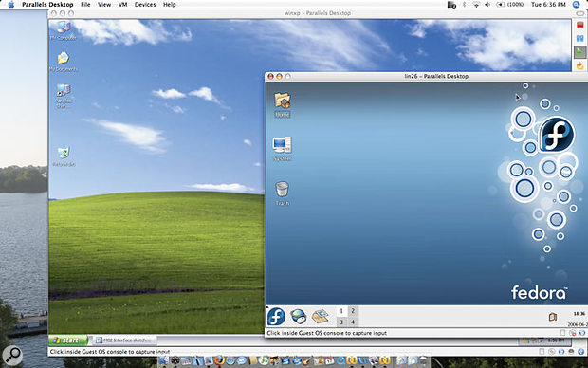Screen dimensions: 588x368
Task: Click the Tue 6:36 PM menu bar clock
Action: click(x=548, y=5)
